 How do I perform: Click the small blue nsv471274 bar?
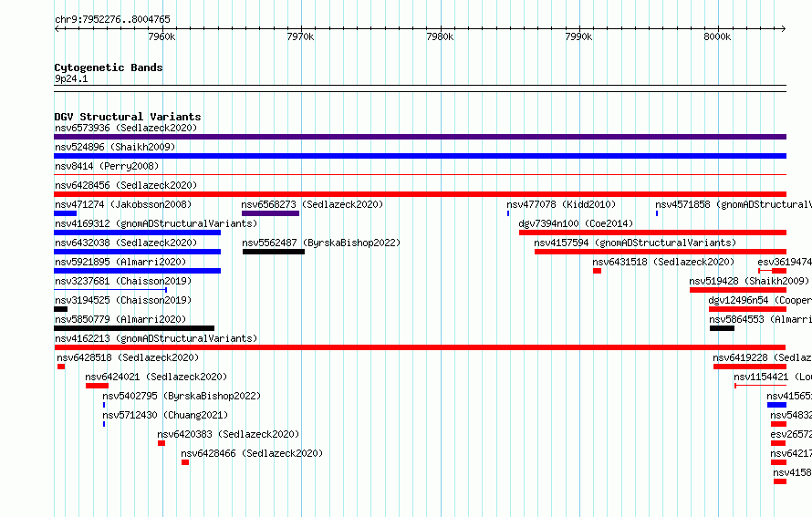tap(66, 213)
